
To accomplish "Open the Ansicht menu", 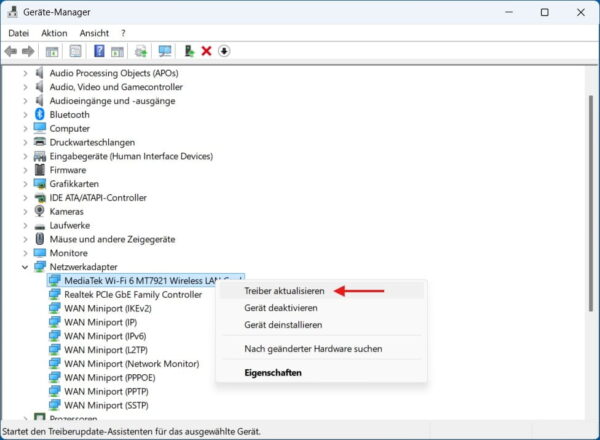I will (94, 33).
